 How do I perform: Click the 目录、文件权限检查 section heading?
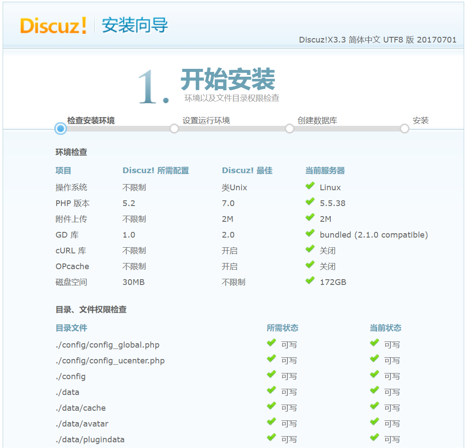coord(91,309)
